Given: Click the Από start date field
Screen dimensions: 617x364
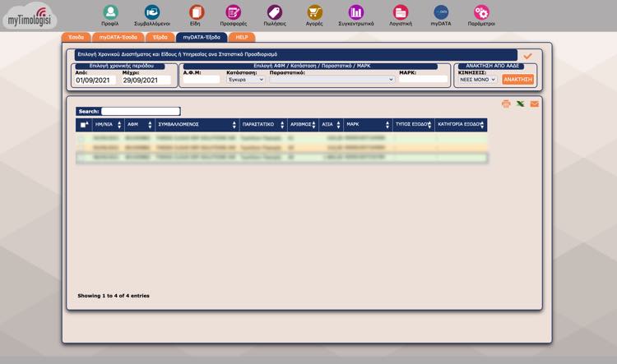Looking at the screenshot, I should click(x=95, y=81).
